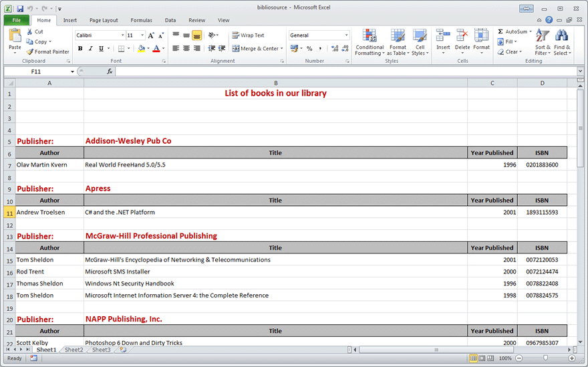Save workbook from Quick Access Toolbar
The image size is (588, 367).
pos(20,8)
